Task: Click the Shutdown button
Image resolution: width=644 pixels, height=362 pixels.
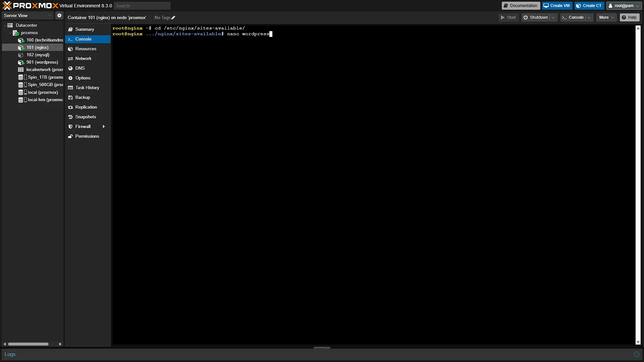Action: [x=536, y=17]
